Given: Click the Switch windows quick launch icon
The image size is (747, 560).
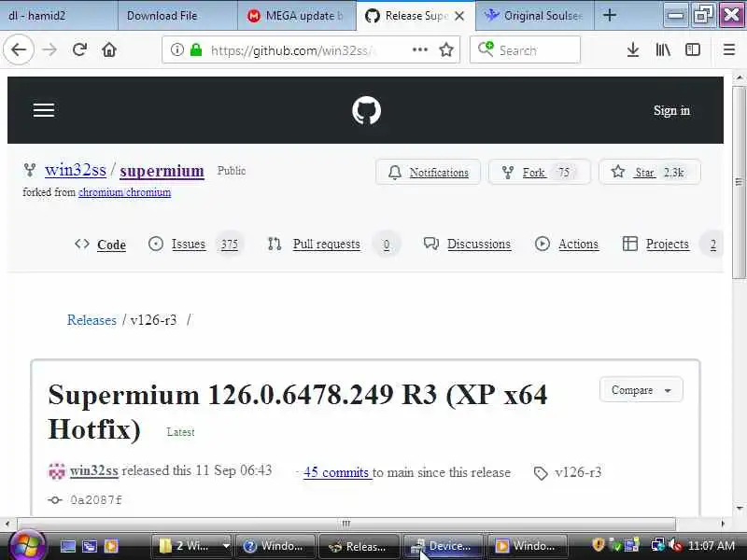Looking at the screenshot, I should 89,546.
